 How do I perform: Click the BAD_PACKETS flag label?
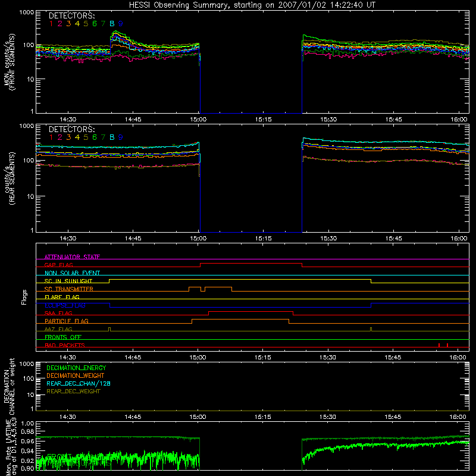pyautogui.click(x=65, y=345)
